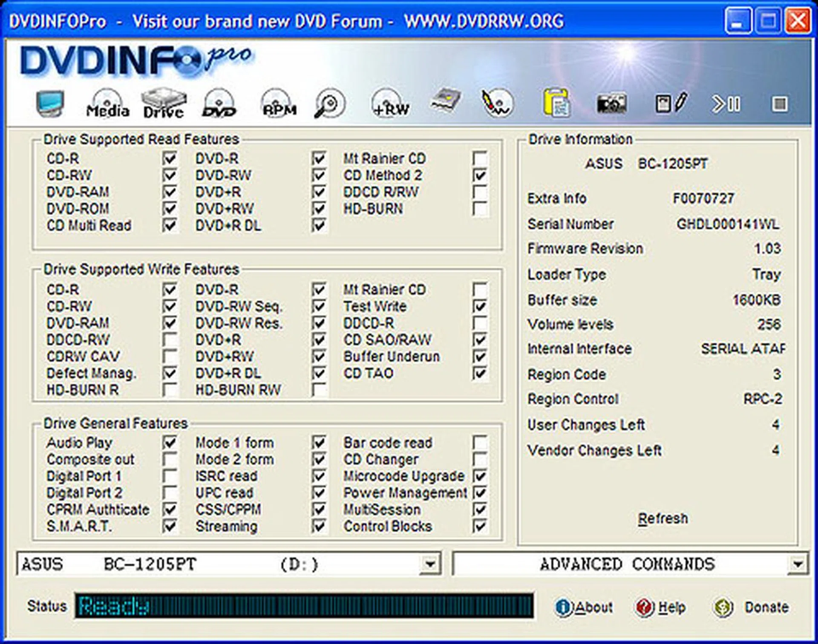Toggle Composite out checkbox

pos(170,459)
